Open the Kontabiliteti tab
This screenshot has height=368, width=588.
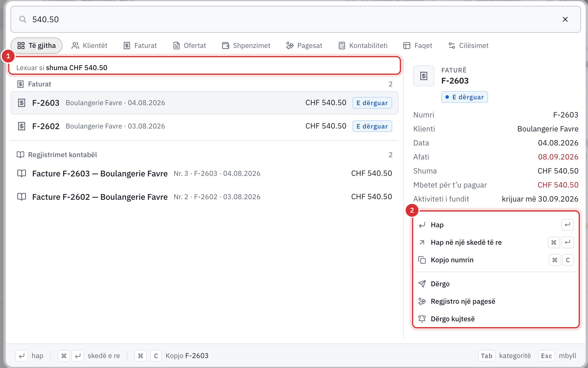click(x=363, y=46)
